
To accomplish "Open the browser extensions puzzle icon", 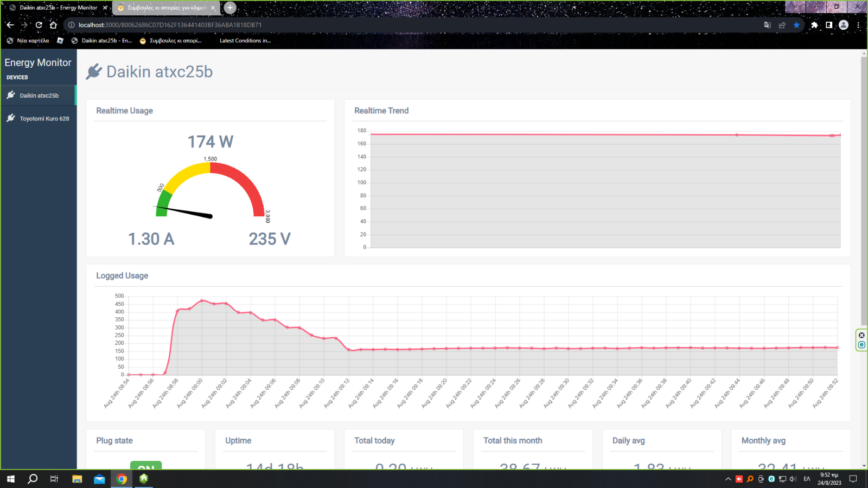I will [x=814, y=25].
